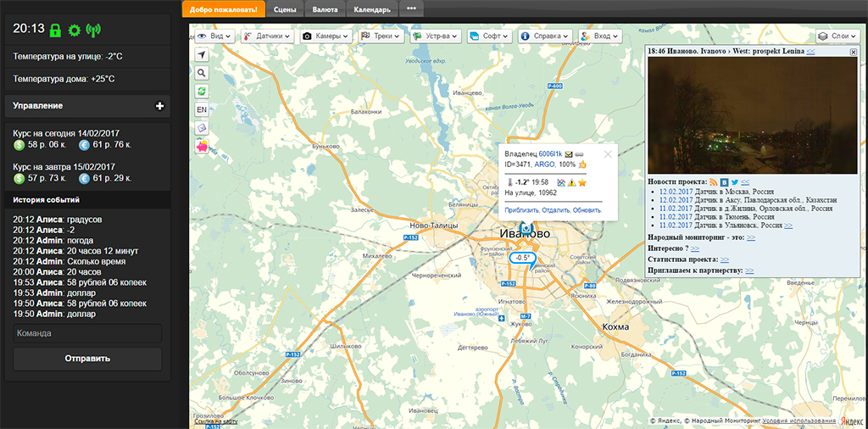Screen dimensions: 868x429
Task: Click the thermometer icon in balloon
Action: click(x=509, y=182)
